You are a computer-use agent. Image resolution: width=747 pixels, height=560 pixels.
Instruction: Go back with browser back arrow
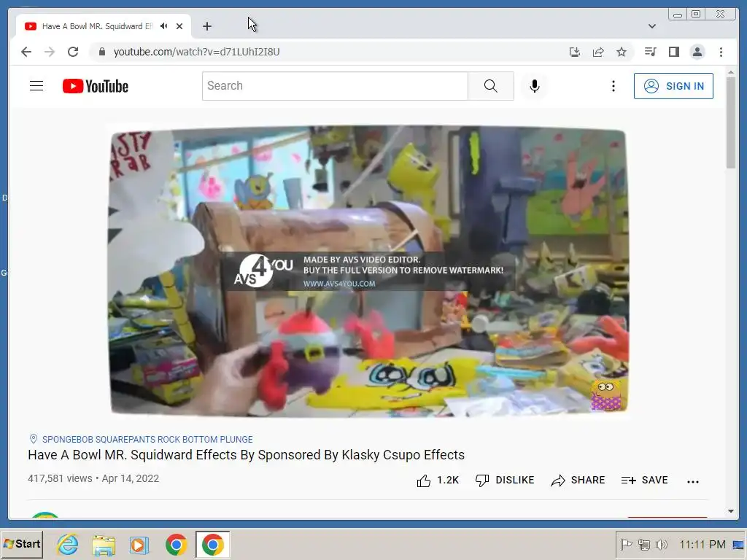(26, 52)
